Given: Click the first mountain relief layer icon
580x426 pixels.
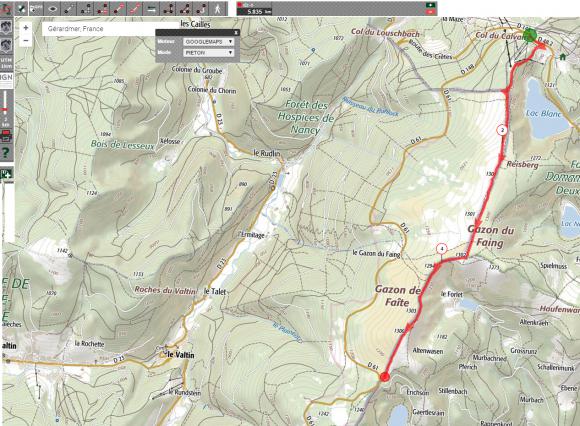Looking at the screenshot, I should click(6, 27).
